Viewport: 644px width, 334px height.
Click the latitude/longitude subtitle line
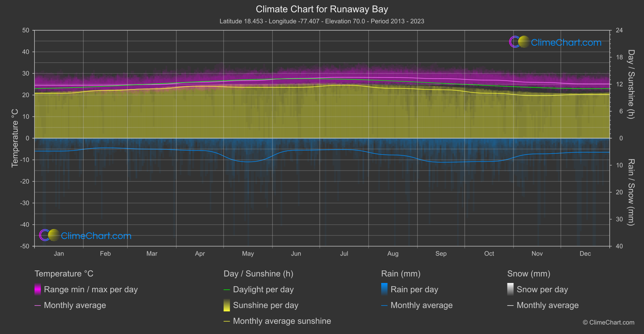point(322,21)
